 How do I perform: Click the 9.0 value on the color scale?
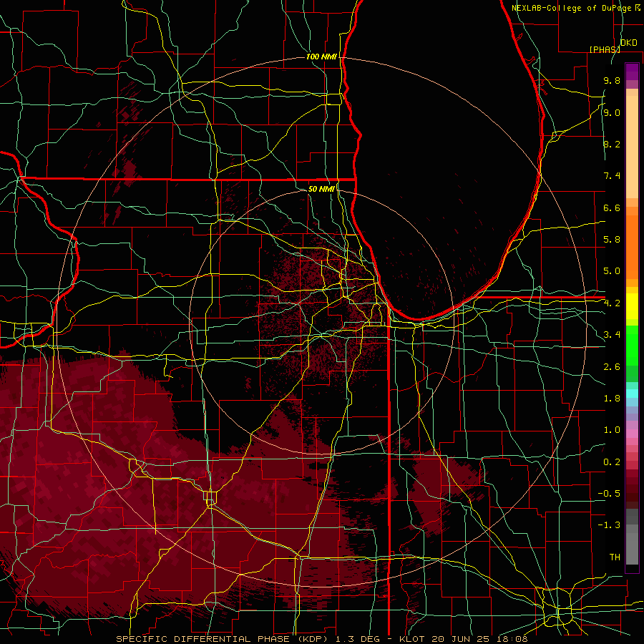pos(612,112)
